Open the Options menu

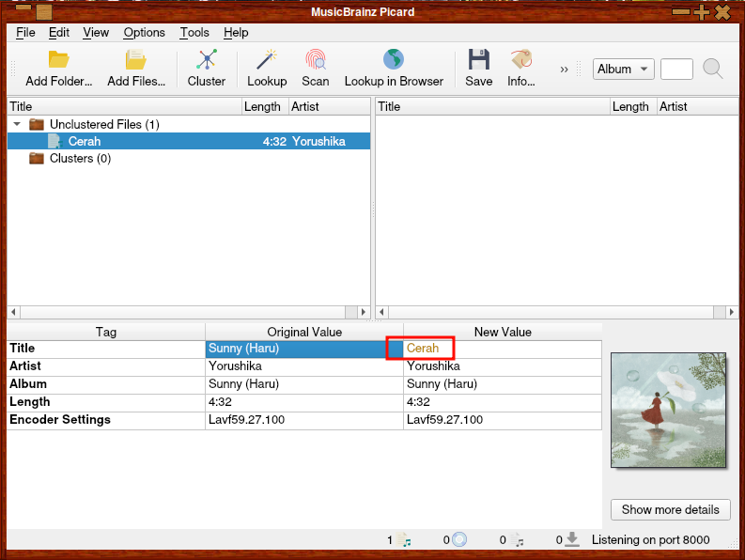(x=144, y=32)
